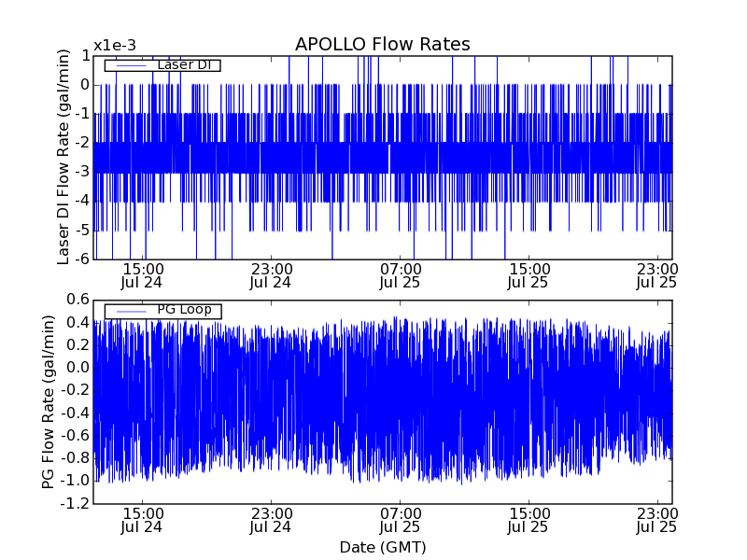Image resolution: width=747 pixels, height=560 pixels.
Task: Select top plot's "15:00 Jul 25" tick label
Action: pos(529,275)
